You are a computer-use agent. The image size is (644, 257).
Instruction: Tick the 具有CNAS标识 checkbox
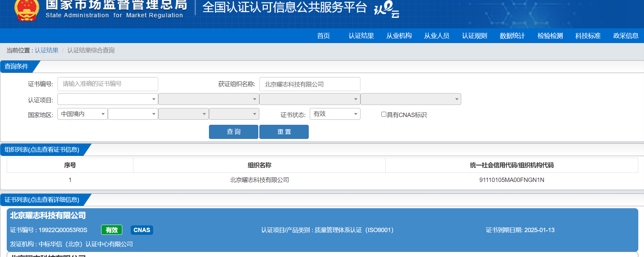tap(384, 114)
